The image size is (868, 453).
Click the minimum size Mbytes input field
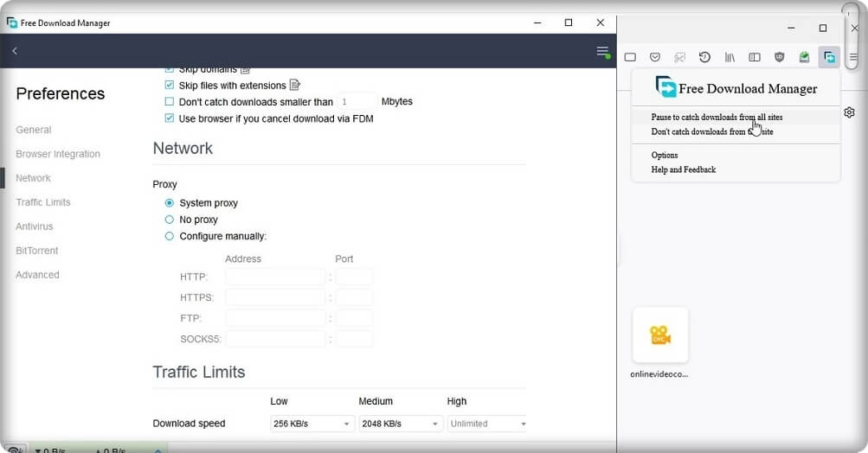(x=357, y=102)
